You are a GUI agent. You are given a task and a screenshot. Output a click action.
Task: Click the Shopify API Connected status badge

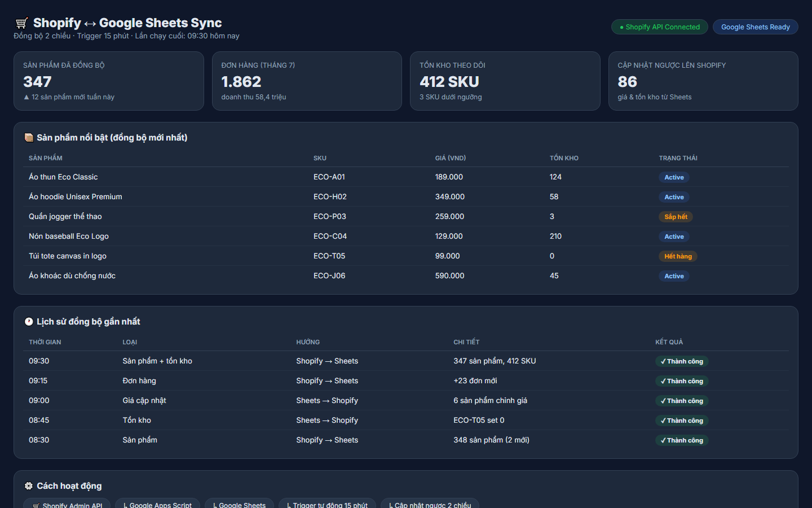coord(660,27)
